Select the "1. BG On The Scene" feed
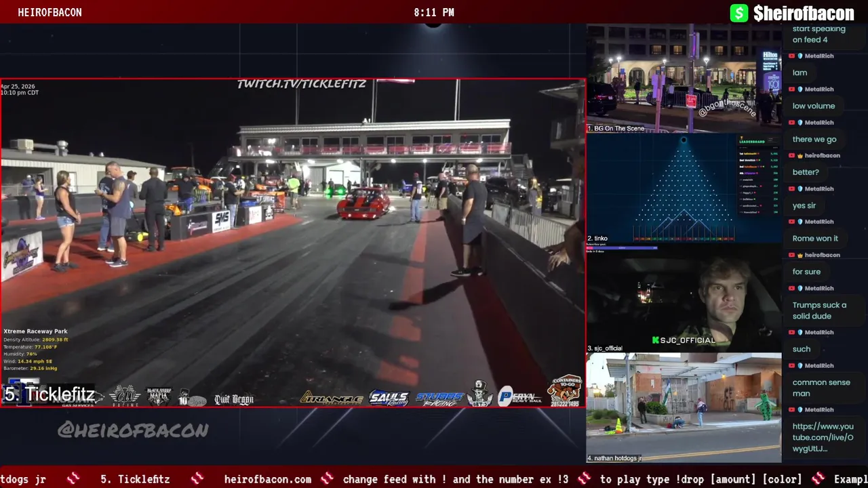868x488 pixels. pos(684,78)
